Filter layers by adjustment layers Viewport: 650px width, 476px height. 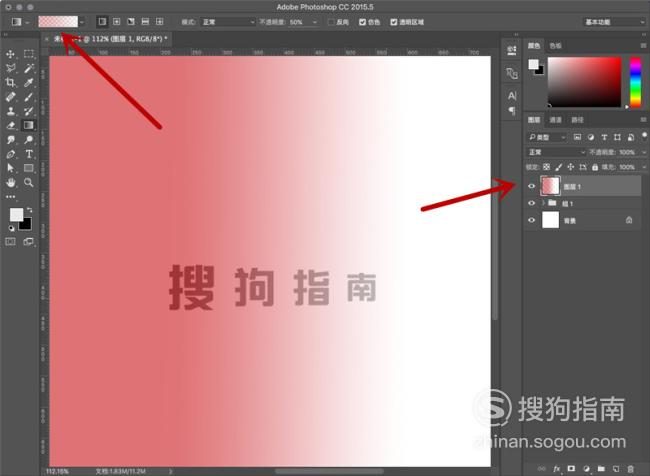[591, 137]
